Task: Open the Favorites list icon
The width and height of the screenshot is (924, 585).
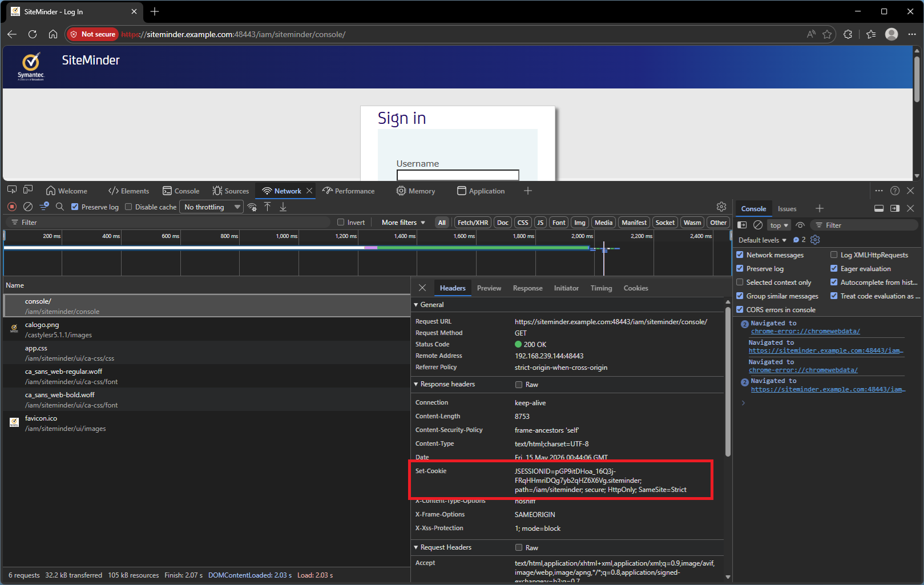Action: click(871, 34)
